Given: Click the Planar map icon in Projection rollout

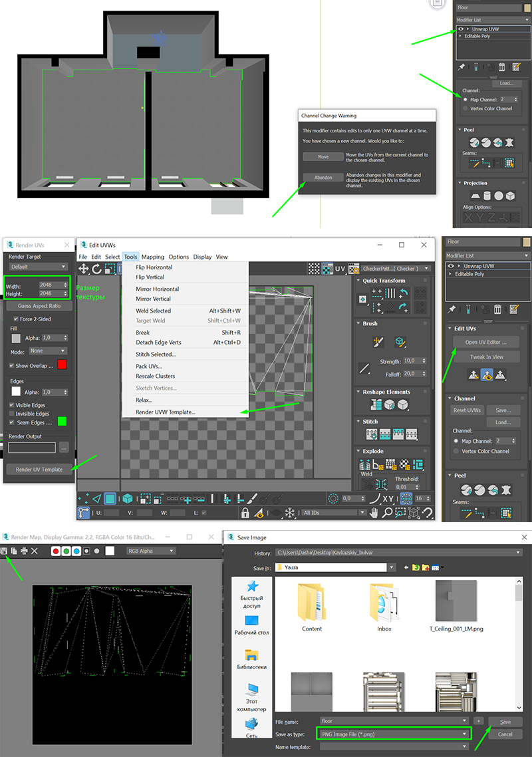Looking at the screenshot, I should [x=475, y=196].
